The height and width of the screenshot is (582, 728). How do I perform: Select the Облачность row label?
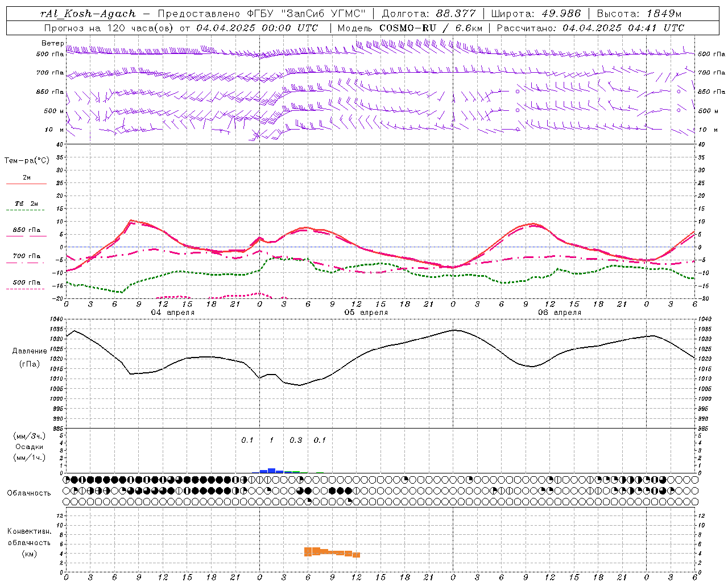[29, 493]
